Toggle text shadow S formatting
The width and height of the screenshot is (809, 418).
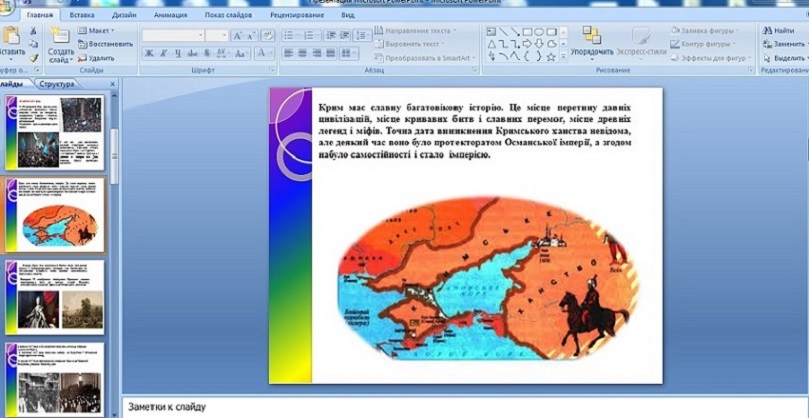point(207,53)
